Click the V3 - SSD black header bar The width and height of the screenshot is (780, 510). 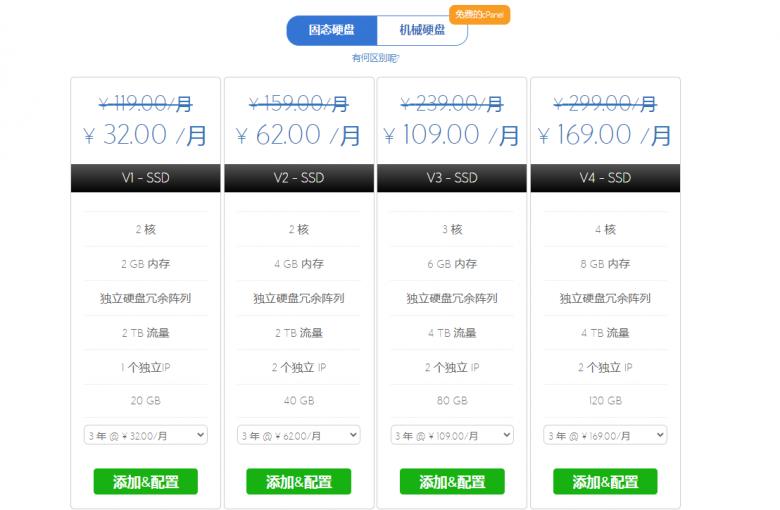(452, 178)
